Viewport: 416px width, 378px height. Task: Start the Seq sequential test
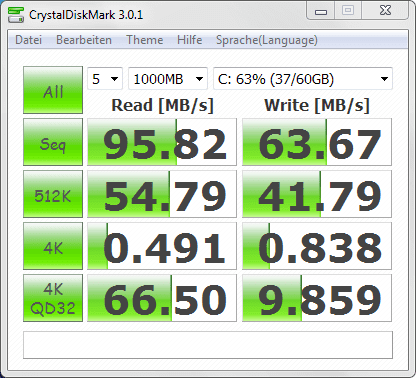[53, 142]
